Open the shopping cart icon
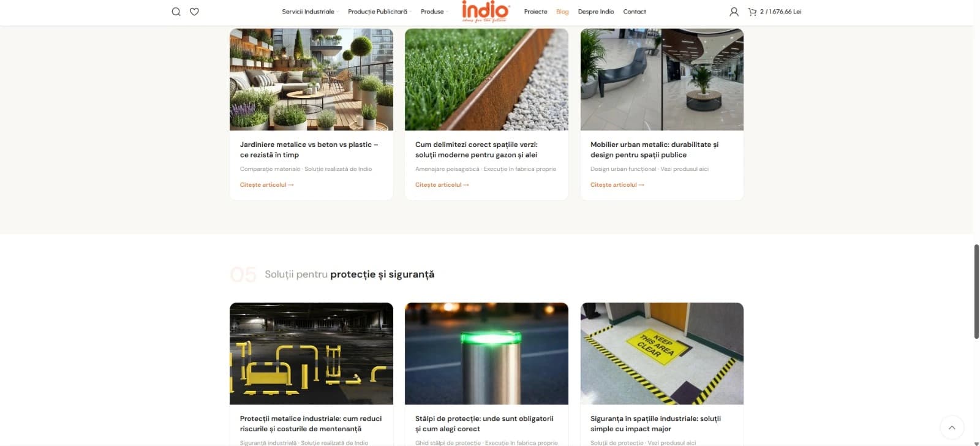The height and width of the screenshot is (446, 980). point(752,12)
